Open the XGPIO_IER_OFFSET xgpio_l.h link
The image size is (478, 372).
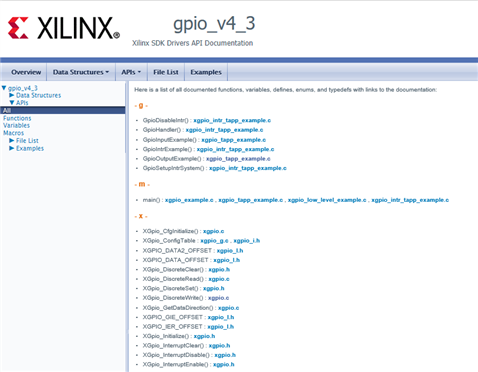click(221, 327)
